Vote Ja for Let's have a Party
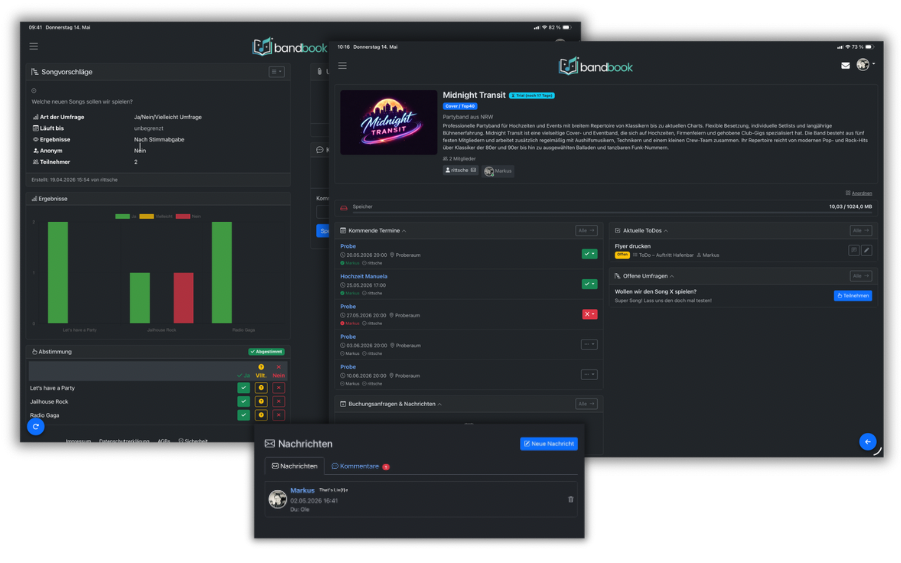901x563 pixels. [x=244, y=388]
